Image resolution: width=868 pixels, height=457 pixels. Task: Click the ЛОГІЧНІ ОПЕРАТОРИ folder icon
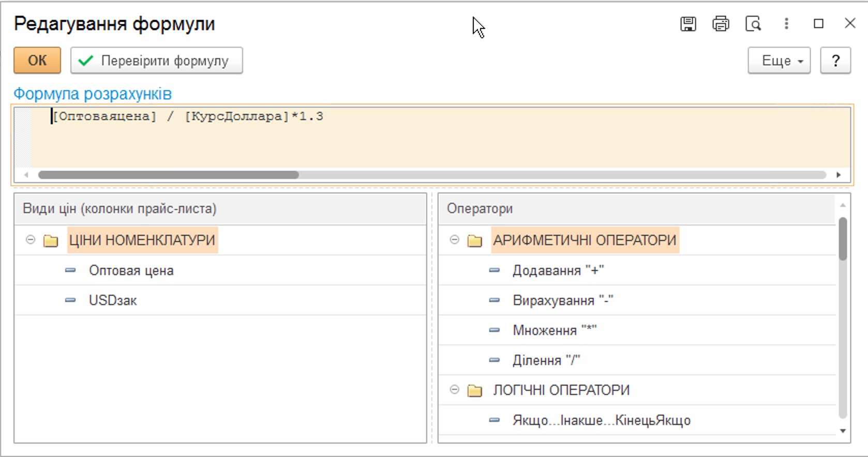474,390
